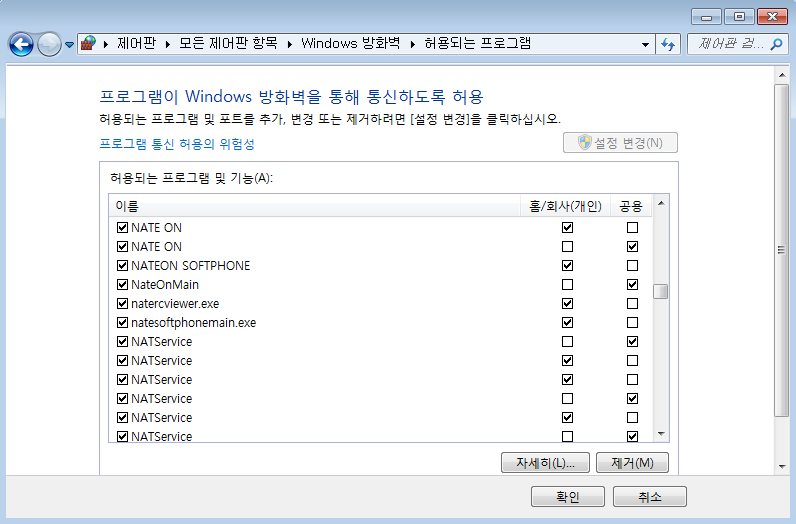Expand the arrow before 제어판 breadcrumb
Viewport: 796px width, 524px height.
pyautogui.click(x=106, y=45)
